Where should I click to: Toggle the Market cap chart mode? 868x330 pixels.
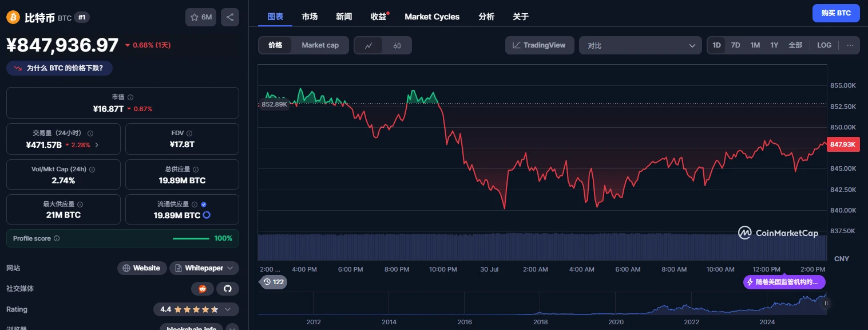coord(320,45)
